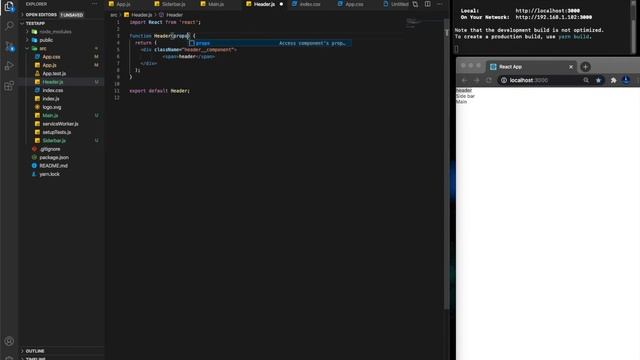
Task: Click the Header.js breadcrumb segment
Action: (141, 15)
